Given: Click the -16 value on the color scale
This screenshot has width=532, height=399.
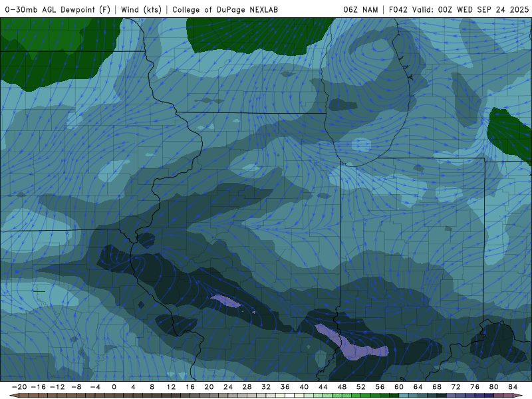Looking at the screenshot, I should point(38,387).
